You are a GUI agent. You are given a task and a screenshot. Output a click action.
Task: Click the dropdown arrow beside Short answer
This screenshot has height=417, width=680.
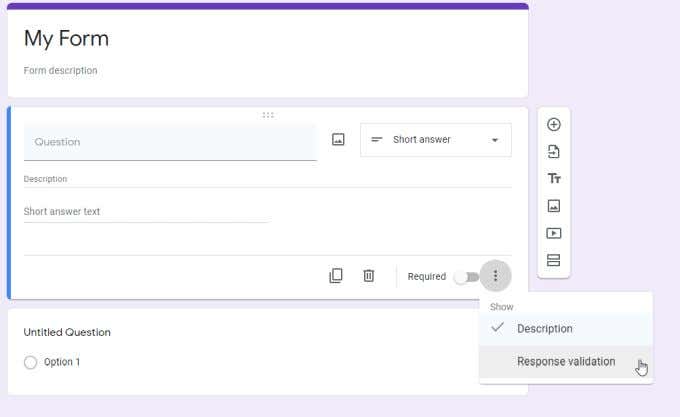tap(495, 140)
